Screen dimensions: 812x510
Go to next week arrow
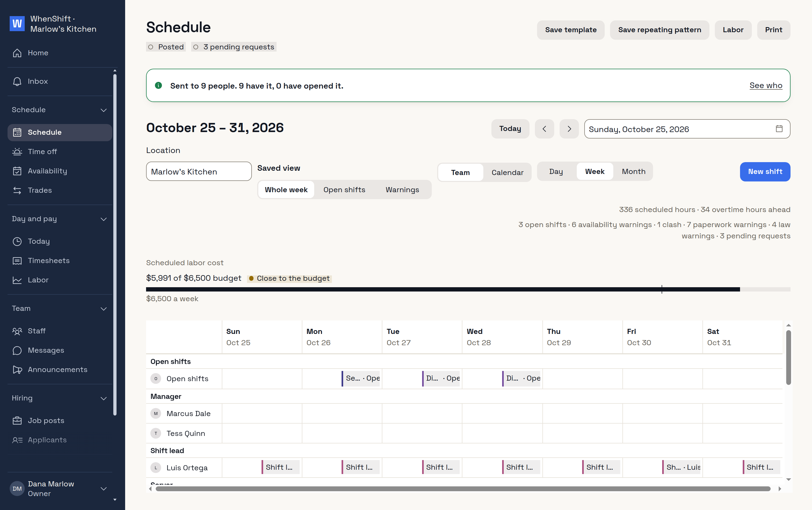pos(569,129)
